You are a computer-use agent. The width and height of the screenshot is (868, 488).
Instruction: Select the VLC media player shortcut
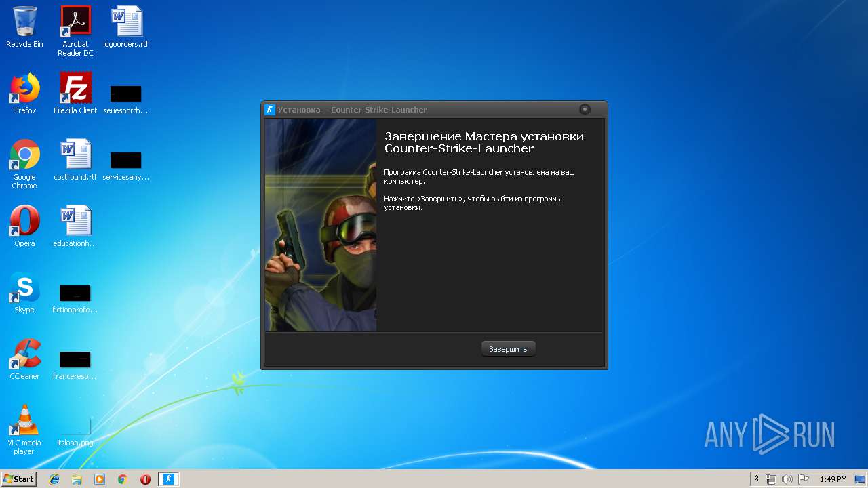pyautogui.click(x=24, y=430)
